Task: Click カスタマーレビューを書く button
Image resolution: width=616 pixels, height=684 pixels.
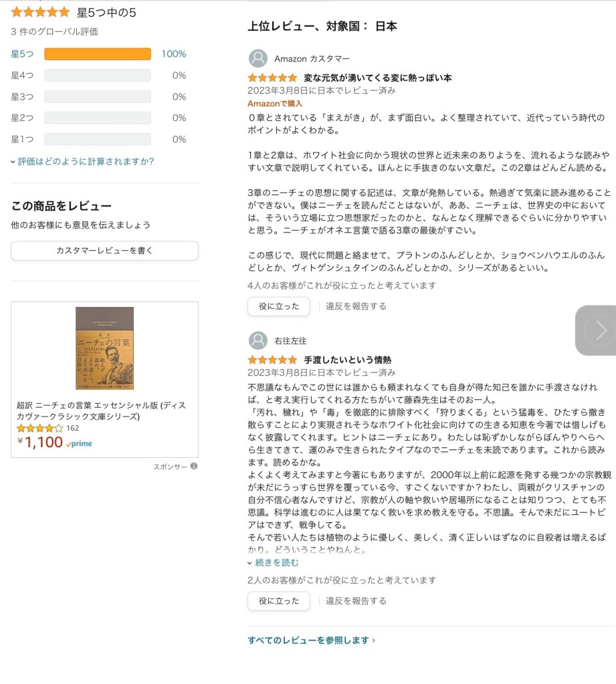Action: tap(104, 251)
